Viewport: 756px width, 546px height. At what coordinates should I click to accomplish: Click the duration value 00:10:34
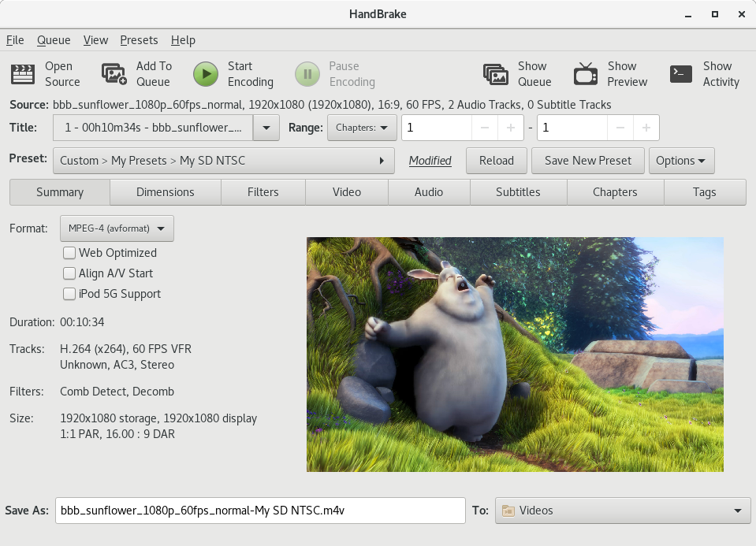pyautogui.click(x=82, y=322)
